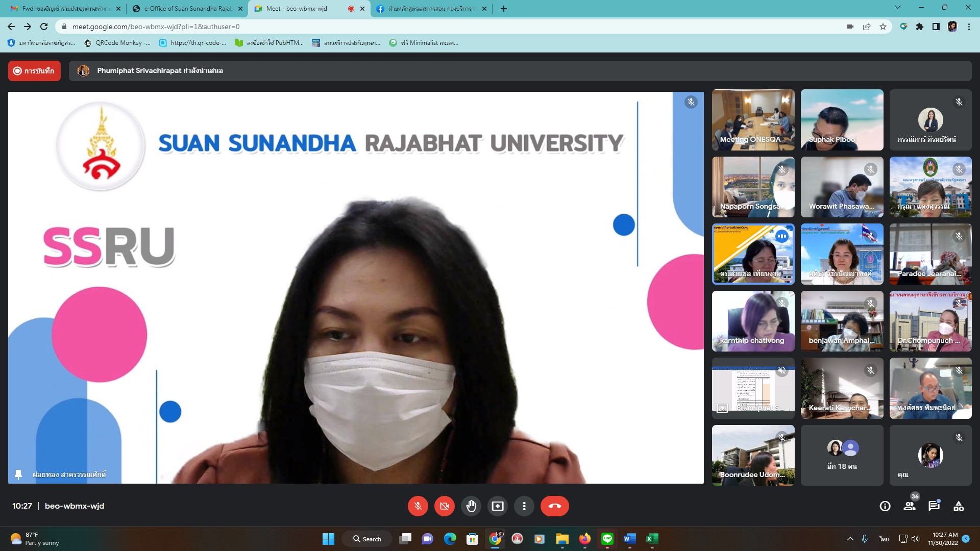Viewport: 980px width, 551px height.
Task: Click the raise hand icon
Action: tap(471, 506)
